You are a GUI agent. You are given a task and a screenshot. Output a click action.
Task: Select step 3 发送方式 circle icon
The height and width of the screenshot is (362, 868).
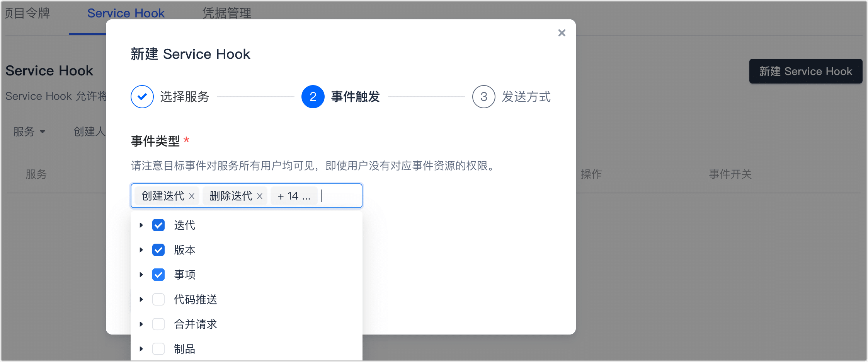(x=483, y=97)
